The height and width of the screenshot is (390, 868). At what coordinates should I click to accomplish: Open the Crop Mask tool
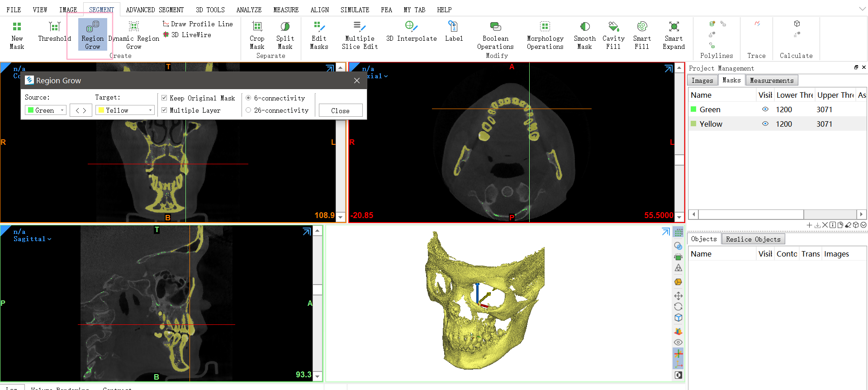(257, 35)
